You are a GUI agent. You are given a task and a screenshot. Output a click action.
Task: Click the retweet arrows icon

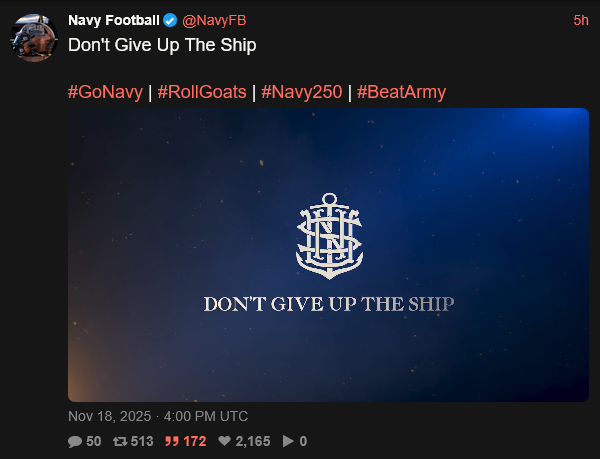(x=120, y=441)
